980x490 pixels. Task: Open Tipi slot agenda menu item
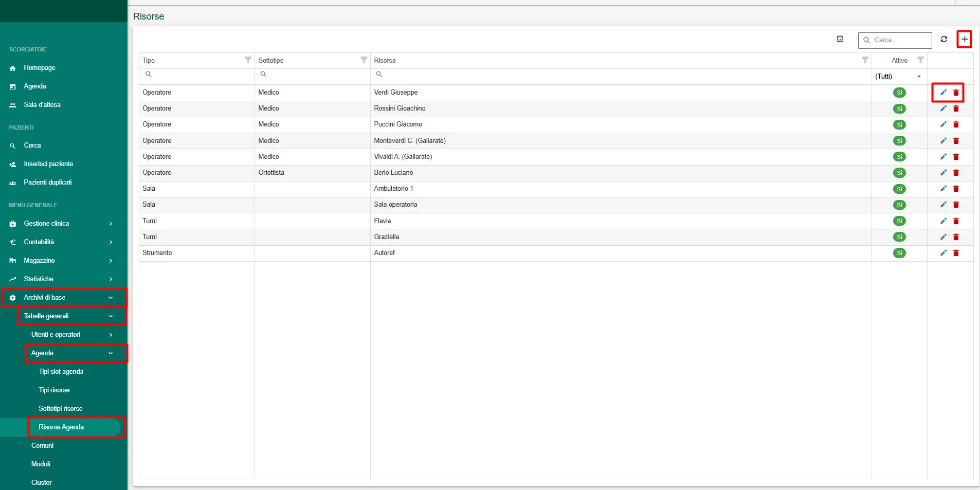61,372
